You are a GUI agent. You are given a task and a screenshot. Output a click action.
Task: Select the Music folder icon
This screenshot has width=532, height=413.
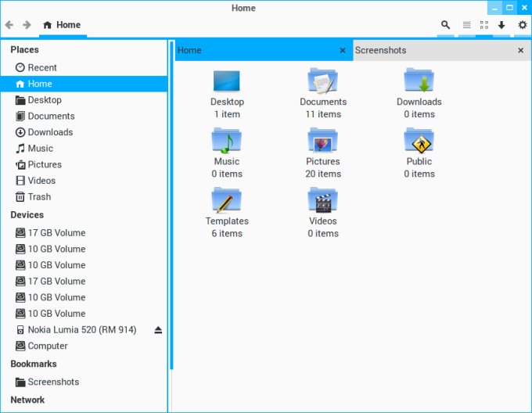227,140
